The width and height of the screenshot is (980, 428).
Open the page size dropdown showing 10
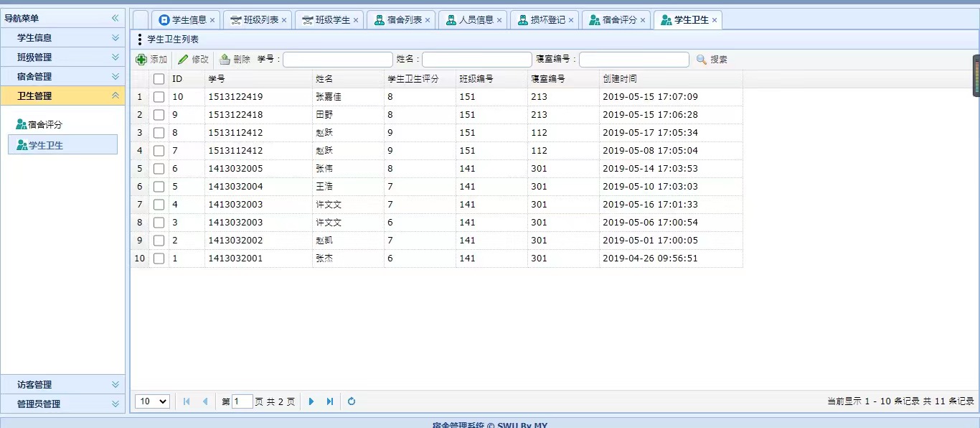152,401
